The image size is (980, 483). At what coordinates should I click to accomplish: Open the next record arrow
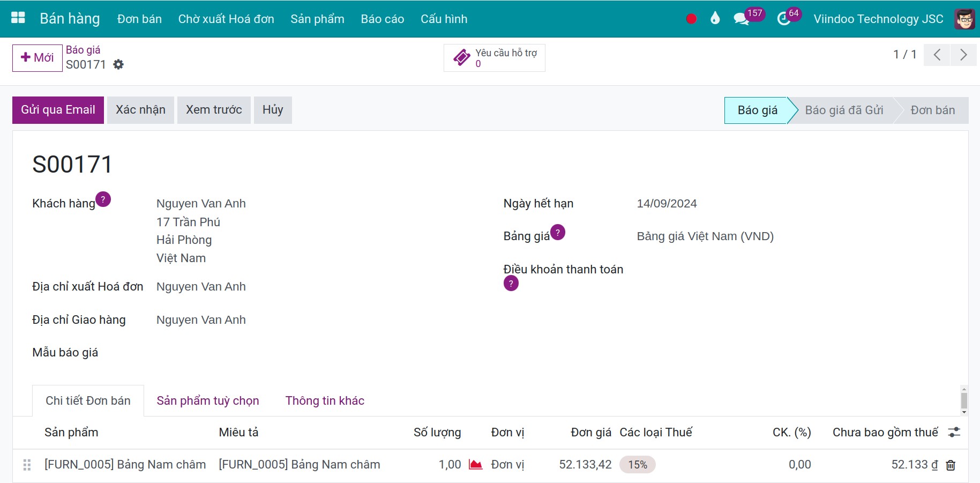(963, 54)
